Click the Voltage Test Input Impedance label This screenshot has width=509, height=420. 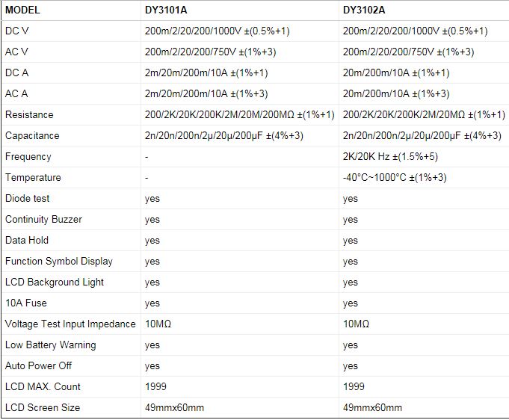coord(70,324)
